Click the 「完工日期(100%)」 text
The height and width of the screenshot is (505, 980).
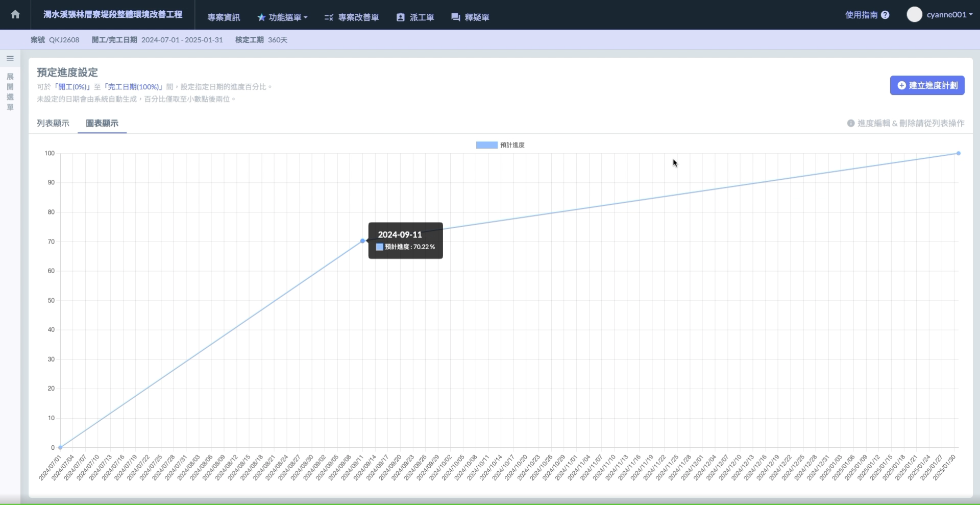click(133, 87)
